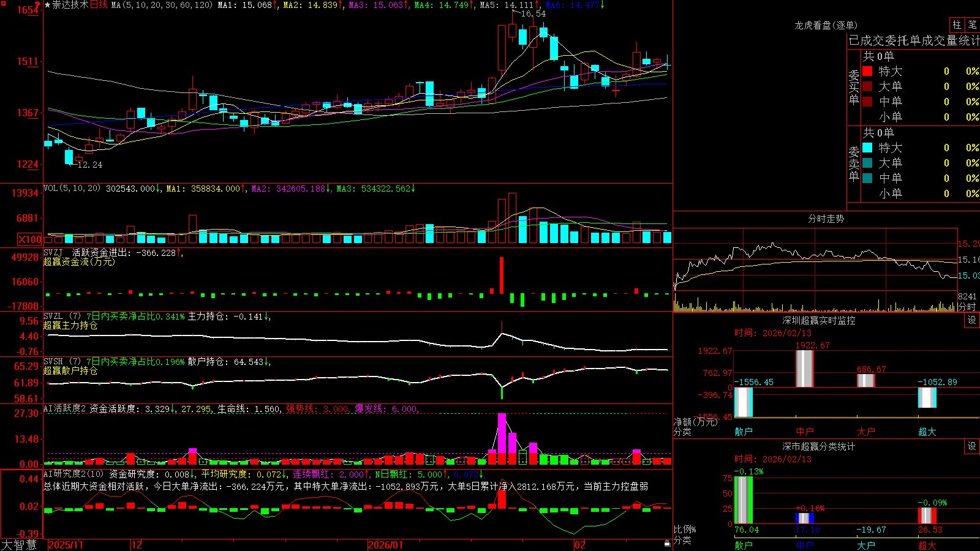Open 设 settings for 深市超赢分类统计
Viewport: 980px width, 551px height.
(972, 446)
